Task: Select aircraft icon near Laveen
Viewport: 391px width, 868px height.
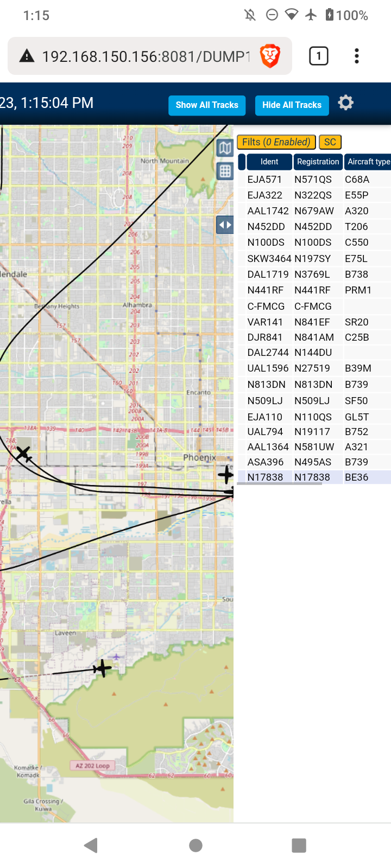Action: tap(102, 668)
